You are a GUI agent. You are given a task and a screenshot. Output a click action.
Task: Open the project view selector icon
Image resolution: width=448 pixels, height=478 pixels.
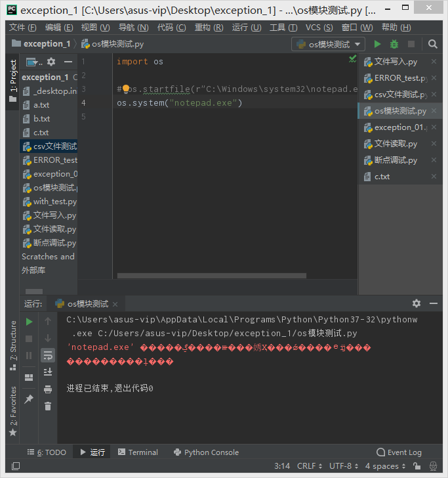click(31, 62)
